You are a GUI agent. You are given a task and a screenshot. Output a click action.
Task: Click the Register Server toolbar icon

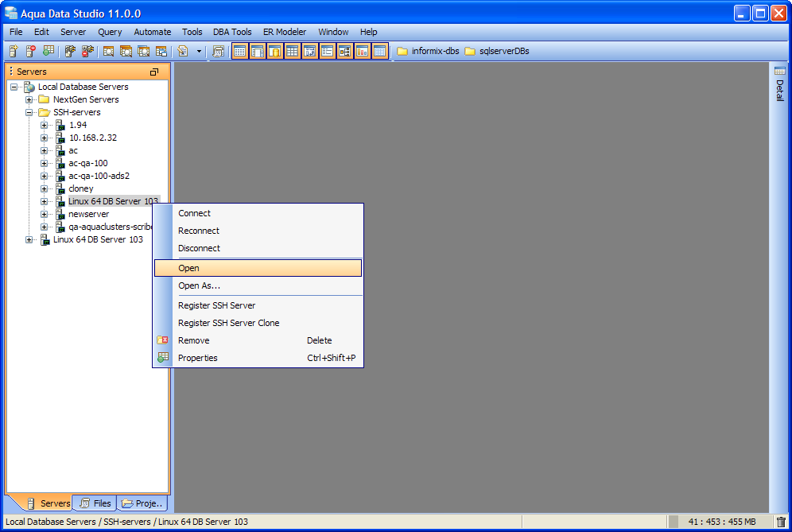pyautogui.click(x=14, y=51)
